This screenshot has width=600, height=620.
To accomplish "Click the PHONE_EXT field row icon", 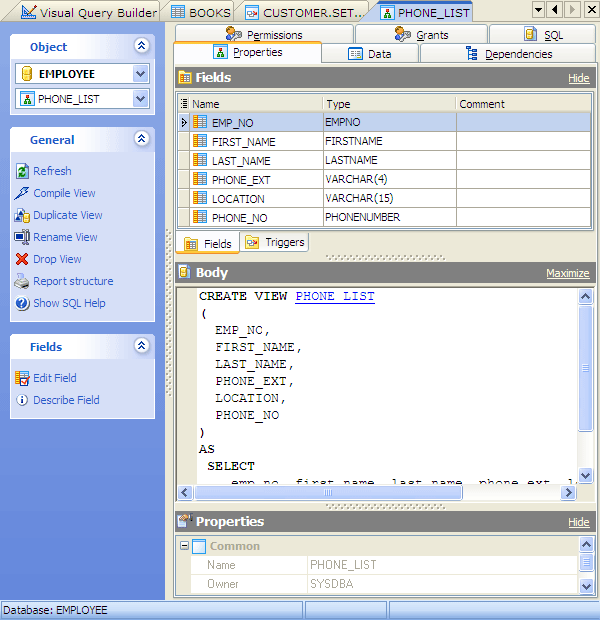I will pos(200,179).
